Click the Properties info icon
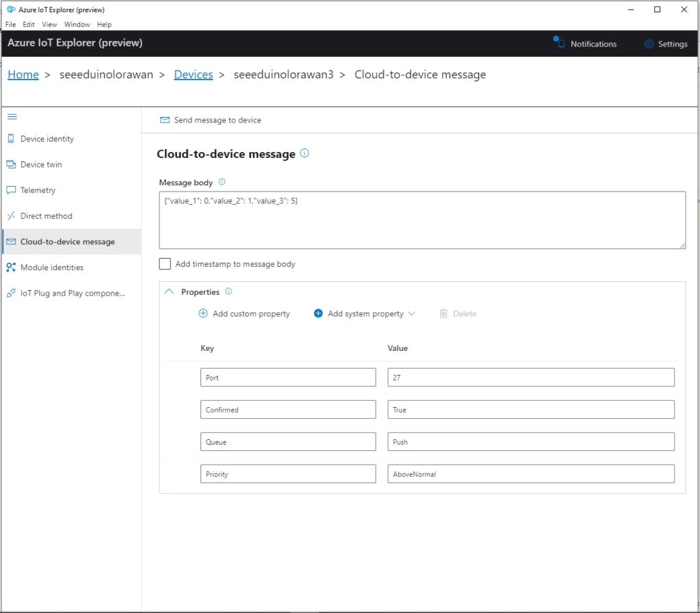700x613 pixels. (x=229, y=291)
